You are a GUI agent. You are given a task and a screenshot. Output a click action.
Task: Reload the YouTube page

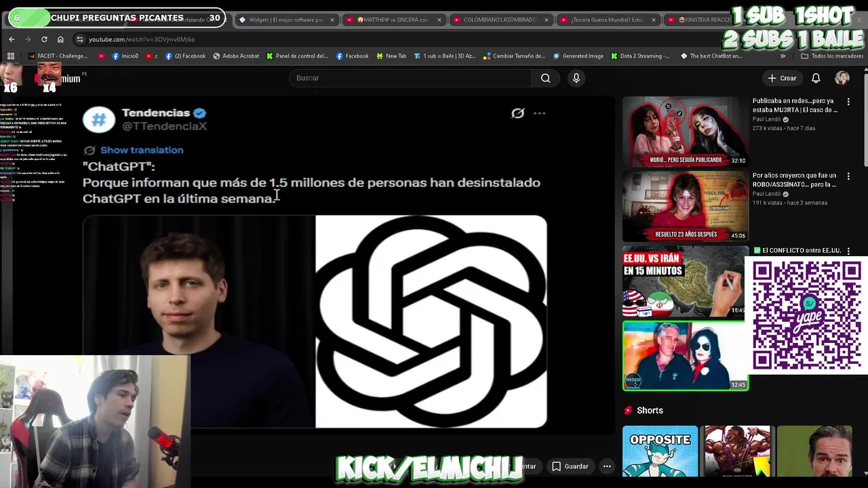point(44,39)
